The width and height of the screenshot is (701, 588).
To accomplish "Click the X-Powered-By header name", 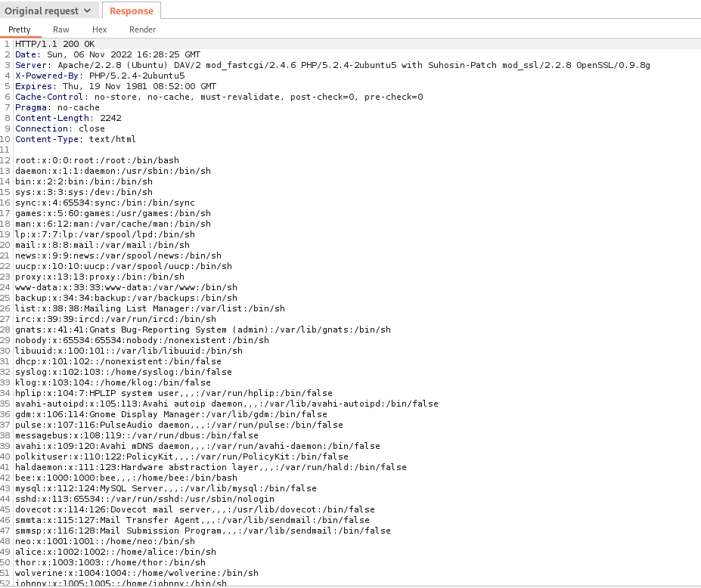I will pyautogui.click(x=47, y=76).
